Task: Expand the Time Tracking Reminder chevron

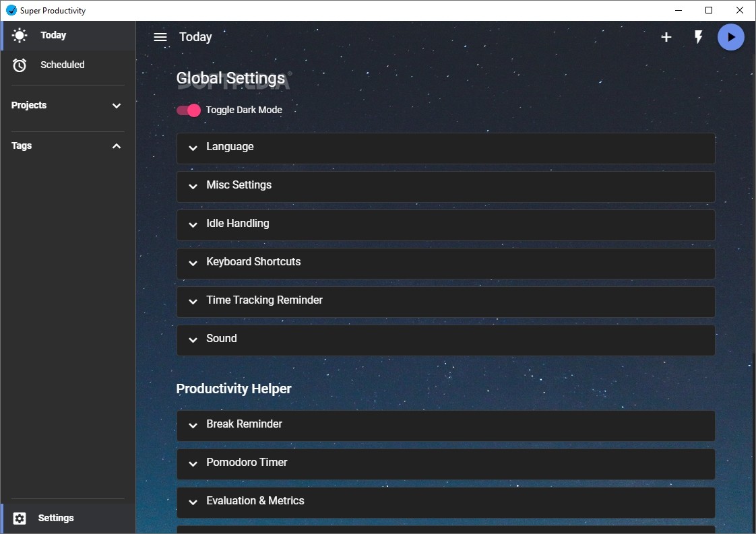Action: point(193,302)
